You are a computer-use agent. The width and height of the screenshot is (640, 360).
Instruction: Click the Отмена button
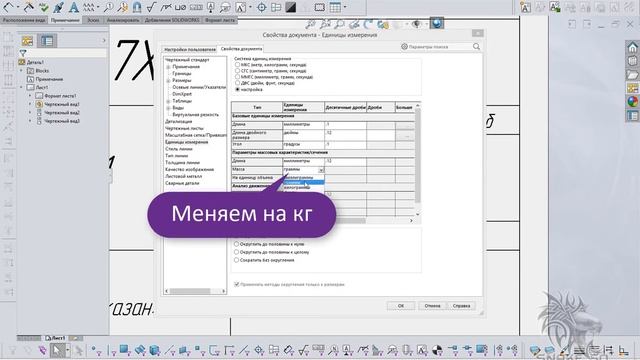click(x=432, y=306)
